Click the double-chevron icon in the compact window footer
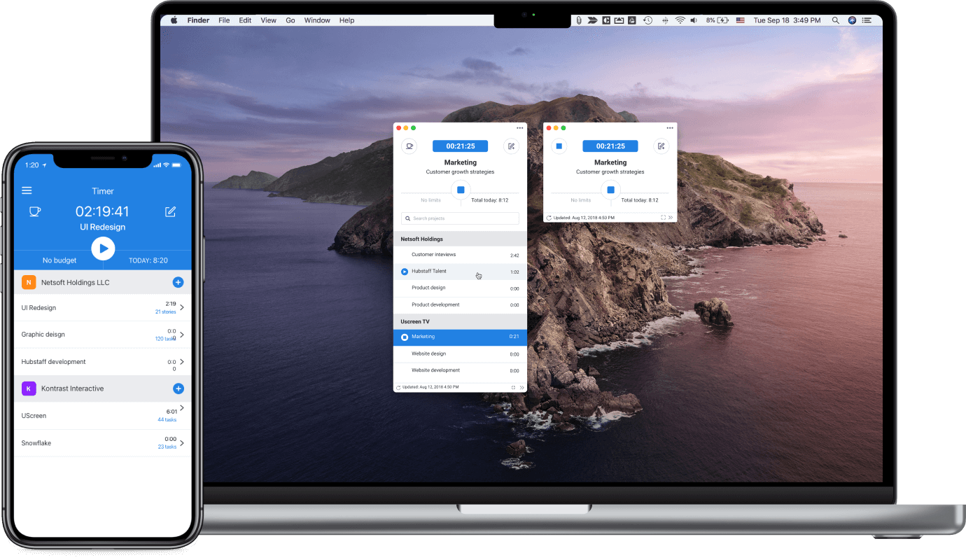966x560 pixels. coord(671,218)
